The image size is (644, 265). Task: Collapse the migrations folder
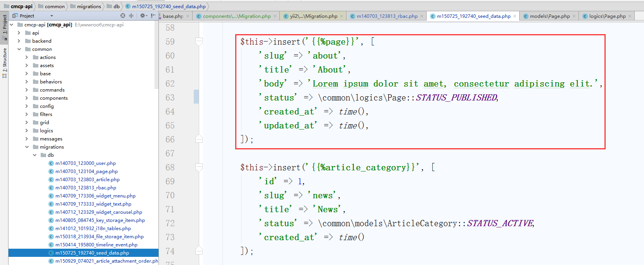click(x=27, y=147)
